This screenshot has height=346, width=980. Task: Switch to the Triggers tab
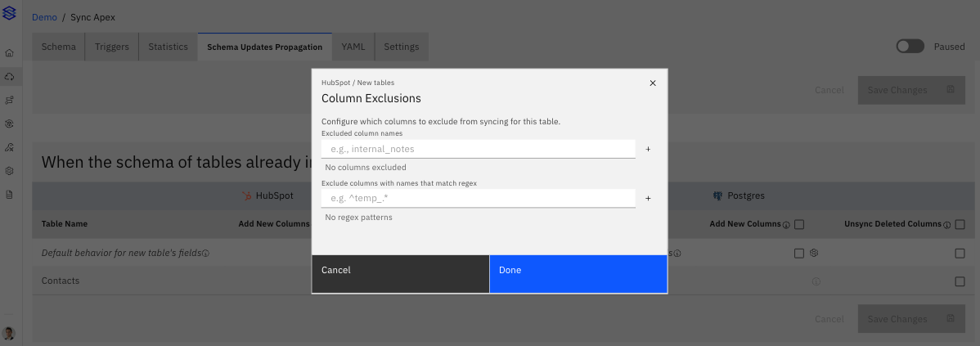click(x=111, y=47)
